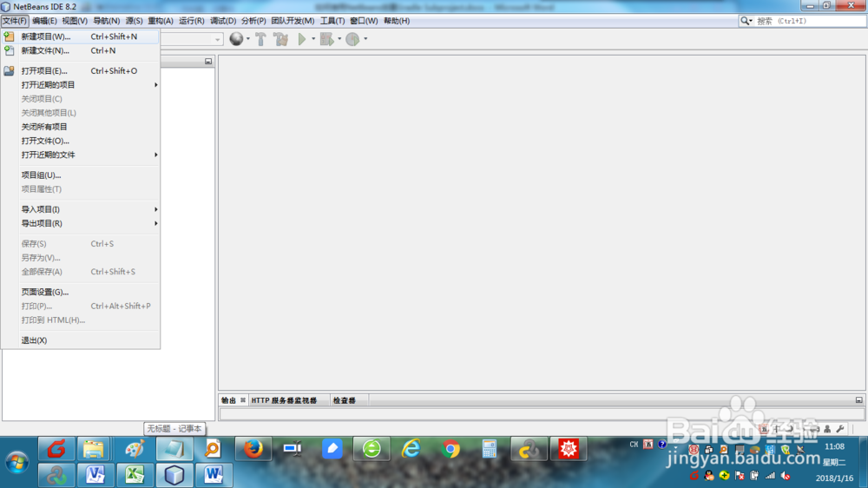Viewport: 868px width, 488px height.
Task: Open the Navigate menu
Action: point(106,21)
